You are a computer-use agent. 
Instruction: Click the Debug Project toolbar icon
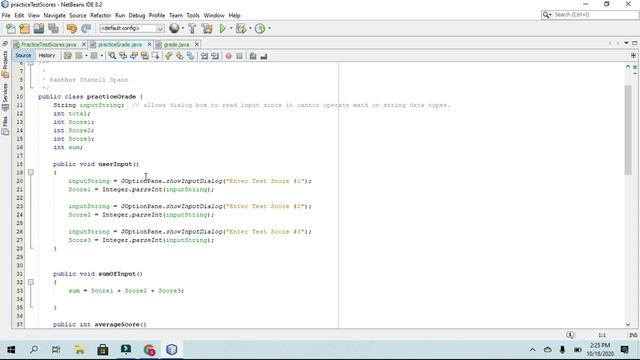click(x=241, y=29)
